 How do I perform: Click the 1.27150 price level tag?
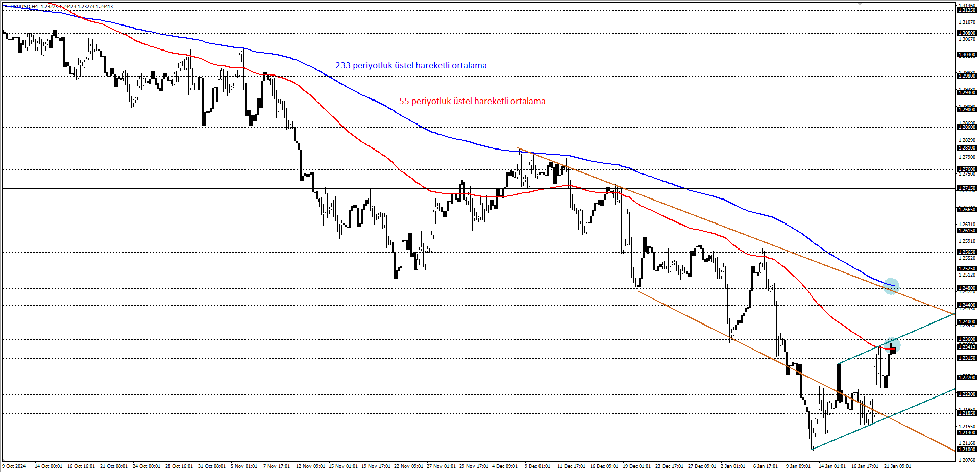(967, 188)
